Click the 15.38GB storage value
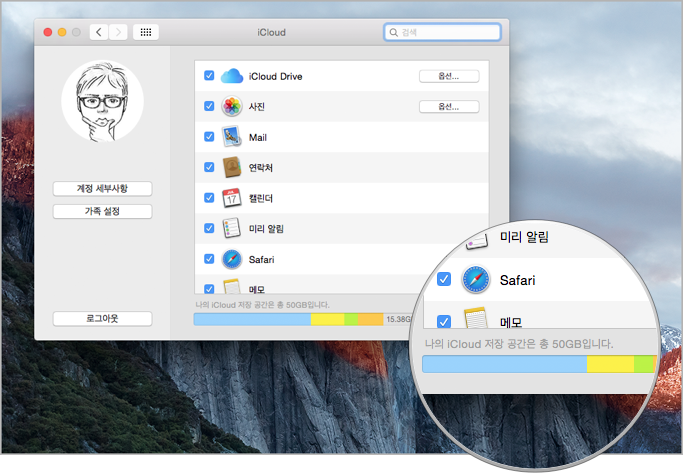Viewport: 683px width, 473px height. tap(398, 319)
